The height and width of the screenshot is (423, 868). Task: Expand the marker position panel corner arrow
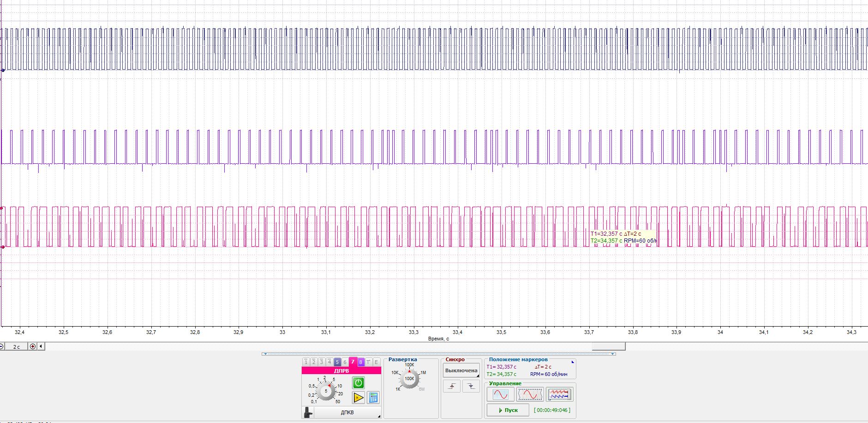pyautogui.click(x=573, y=362)
